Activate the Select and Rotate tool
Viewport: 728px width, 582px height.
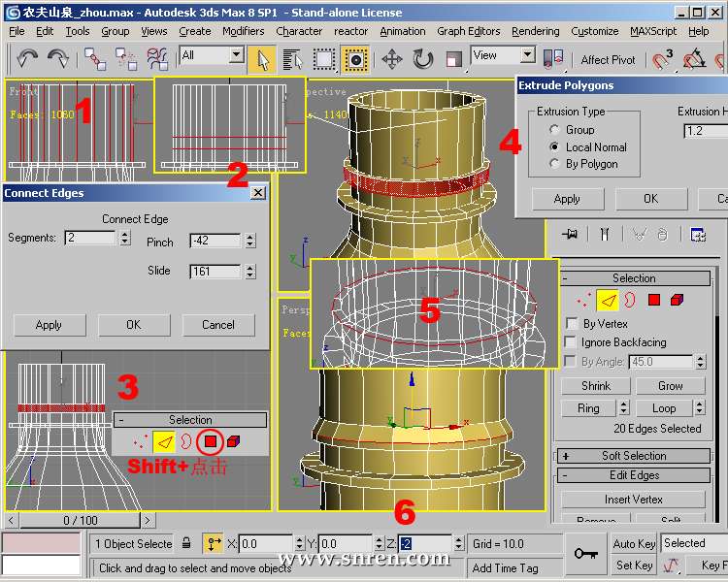[423, 59]
